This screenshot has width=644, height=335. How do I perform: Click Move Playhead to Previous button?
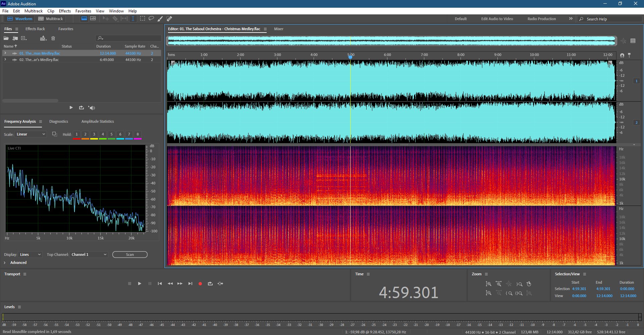click(x=160, y=284)
